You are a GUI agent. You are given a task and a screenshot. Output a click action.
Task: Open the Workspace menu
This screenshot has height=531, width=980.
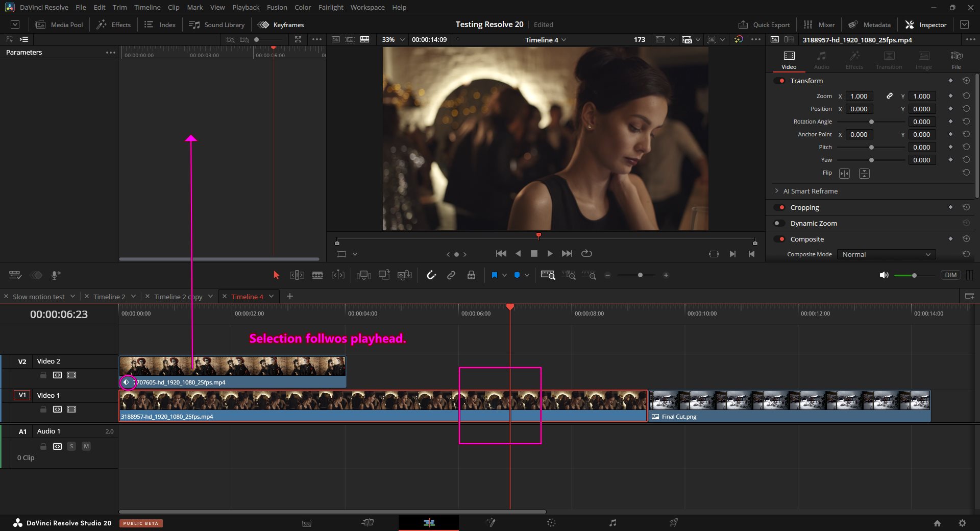(367, 7)
